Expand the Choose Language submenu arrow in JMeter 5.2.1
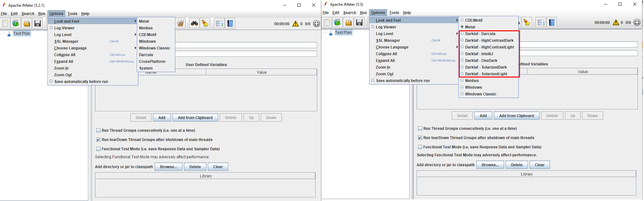This screenshot has width=644, height=201. pos(135,48)
